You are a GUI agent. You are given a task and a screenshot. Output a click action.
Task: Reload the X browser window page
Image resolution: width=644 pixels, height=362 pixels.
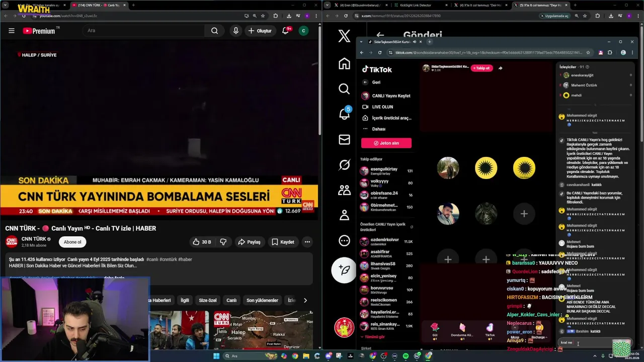(345, 16)
